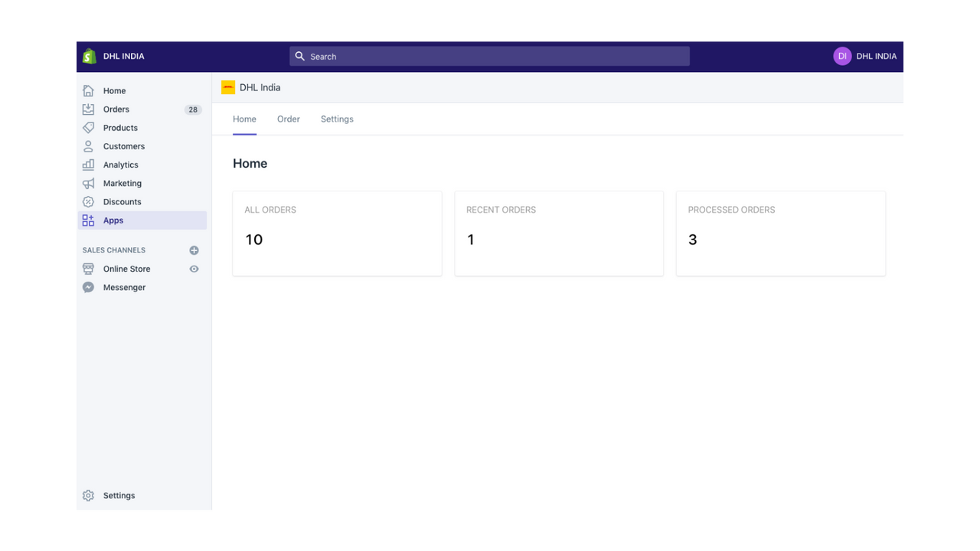Click the PROCESSED ORDERS card label
The image size is (980, 551).
(x=731, y=210)
